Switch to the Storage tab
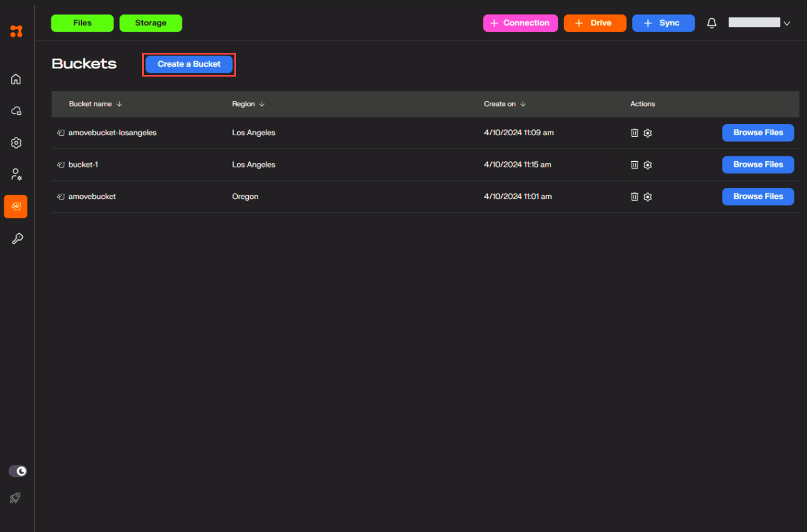Image resolution: width=807 pixels, height=532 pixels. click(150, 23)
